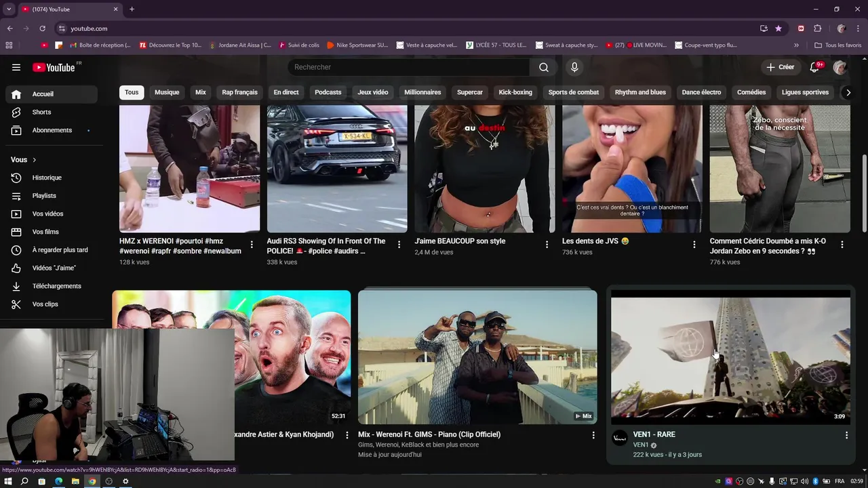Select the Dance électro filter chip
The height and width of the screenshot is (488, 868).
coord(701,92)
